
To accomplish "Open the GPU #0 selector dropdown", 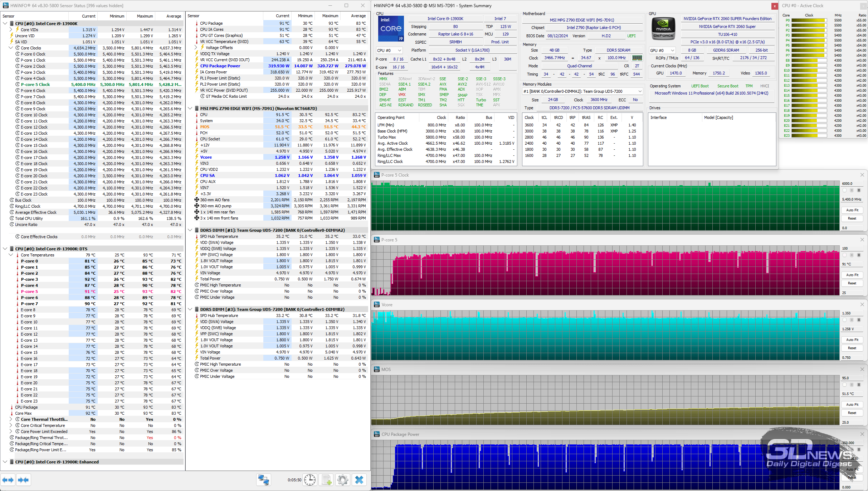I will (662, 50).
